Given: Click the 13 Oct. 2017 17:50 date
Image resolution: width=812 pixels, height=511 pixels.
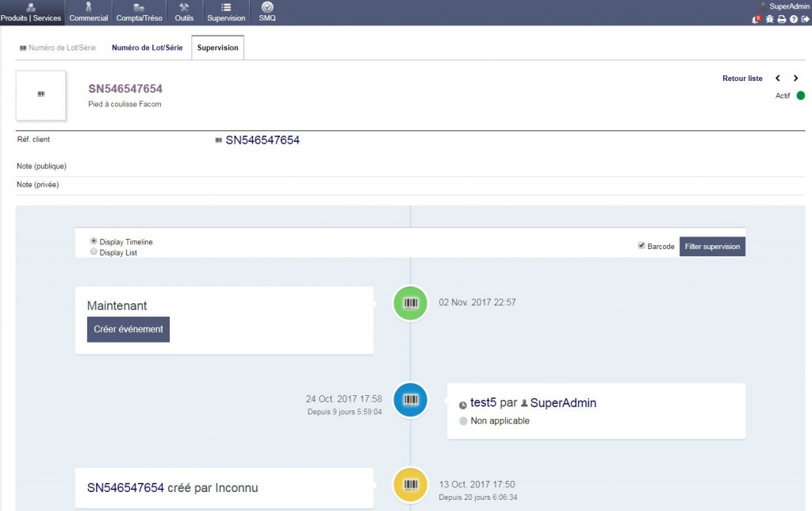Looking at the screenshot, I should [477, 485].
